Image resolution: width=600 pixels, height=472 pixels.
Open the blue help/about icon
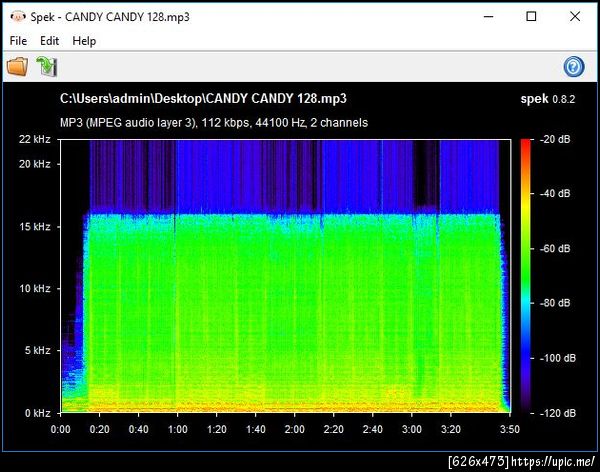574,67
